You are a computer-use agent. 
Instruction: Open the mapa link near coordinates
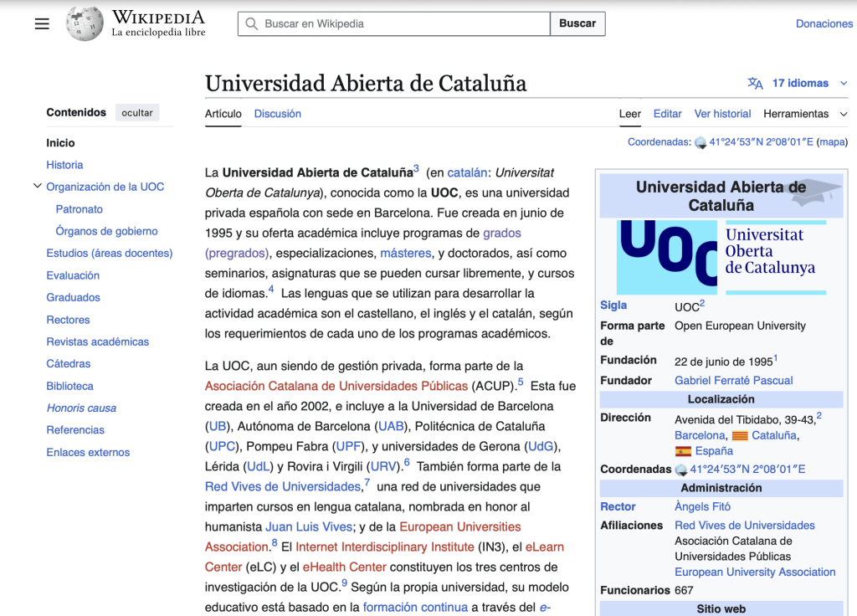point(832,142)
